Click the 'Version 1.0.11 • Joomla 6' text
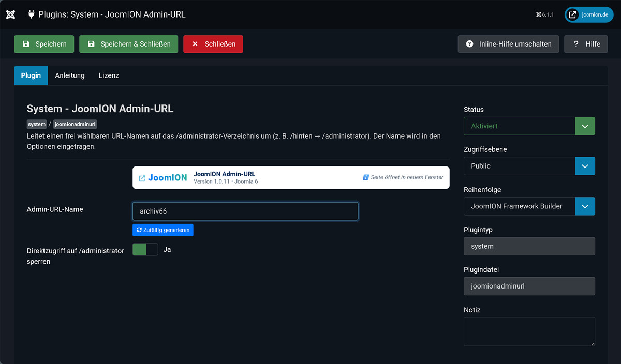 226,181
